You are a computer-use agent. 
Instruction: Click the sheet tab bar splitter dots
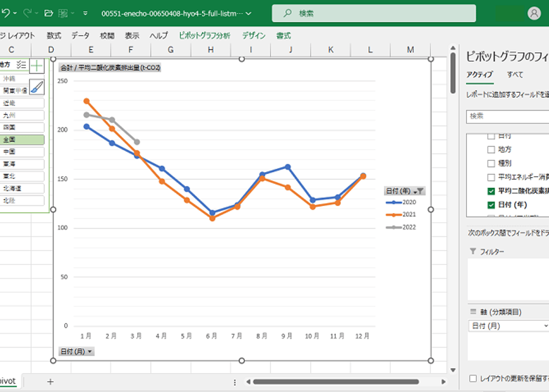click(x=235, y=382)
